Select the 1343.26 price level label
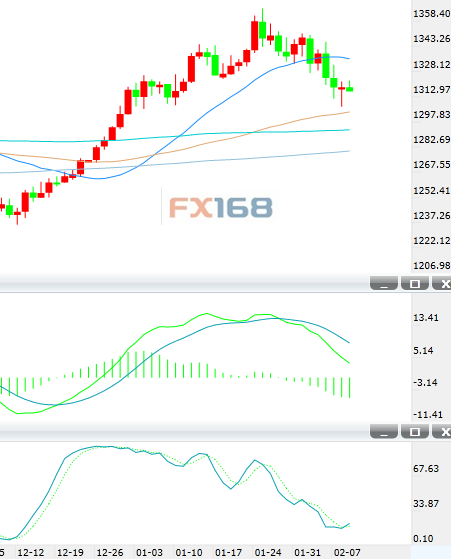This screenshot has height=559, width=451. pos(431,39)
